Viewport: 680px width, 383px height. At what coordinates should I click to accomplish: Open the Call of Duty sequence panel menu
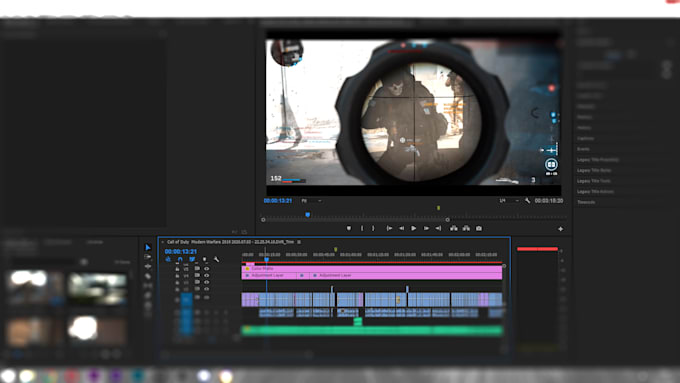tap(299, 242)
